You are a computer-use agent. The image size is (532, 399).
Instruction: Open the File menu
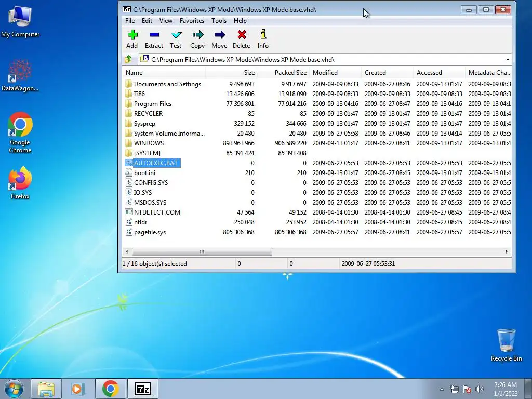click(x=130, y=21)
